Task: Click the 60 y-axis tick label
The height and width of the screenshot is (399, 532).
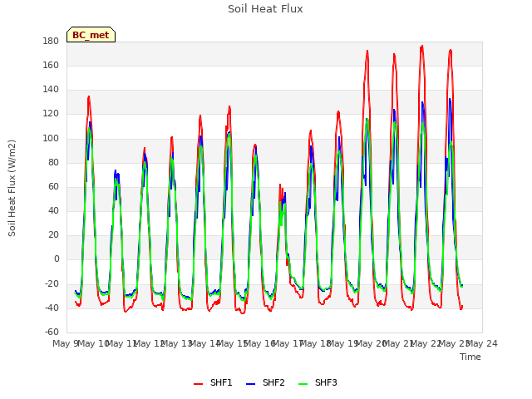Action: click(53, 186)
